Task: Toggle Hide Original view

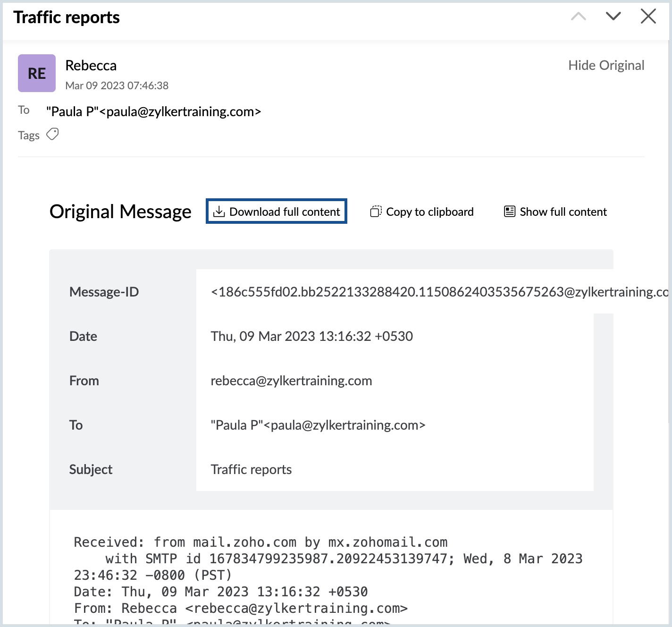Action: (x=606, y=65)
